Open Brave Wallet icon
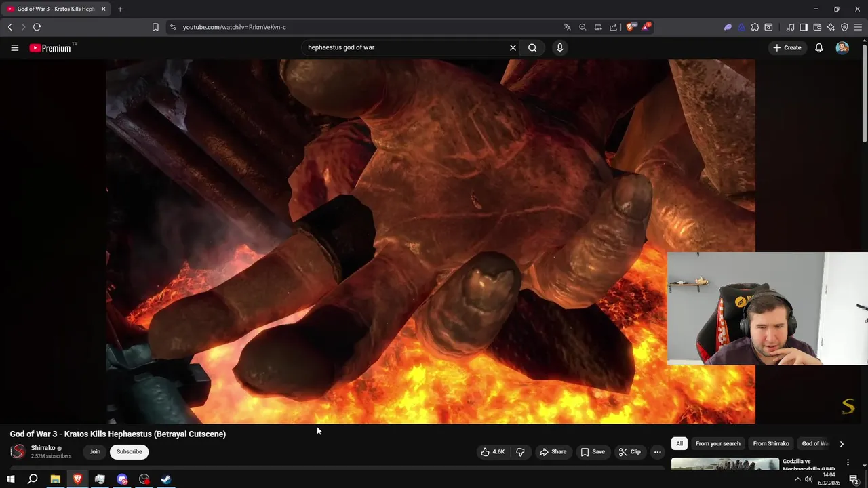868x488 pixels. [817, 27]
